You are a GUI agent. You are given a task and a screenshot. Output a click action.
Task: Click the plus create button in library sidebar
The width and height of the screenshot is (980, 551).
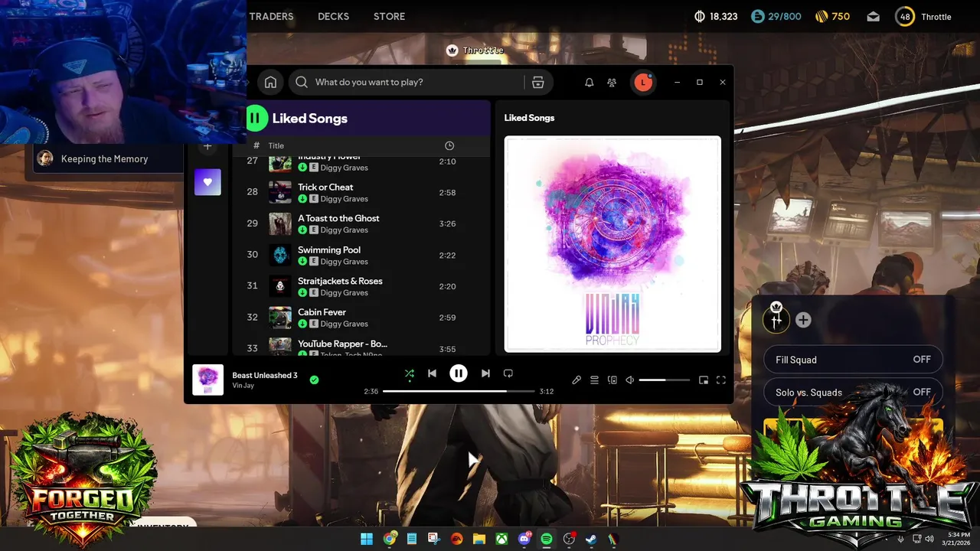(x=207, y=145)
